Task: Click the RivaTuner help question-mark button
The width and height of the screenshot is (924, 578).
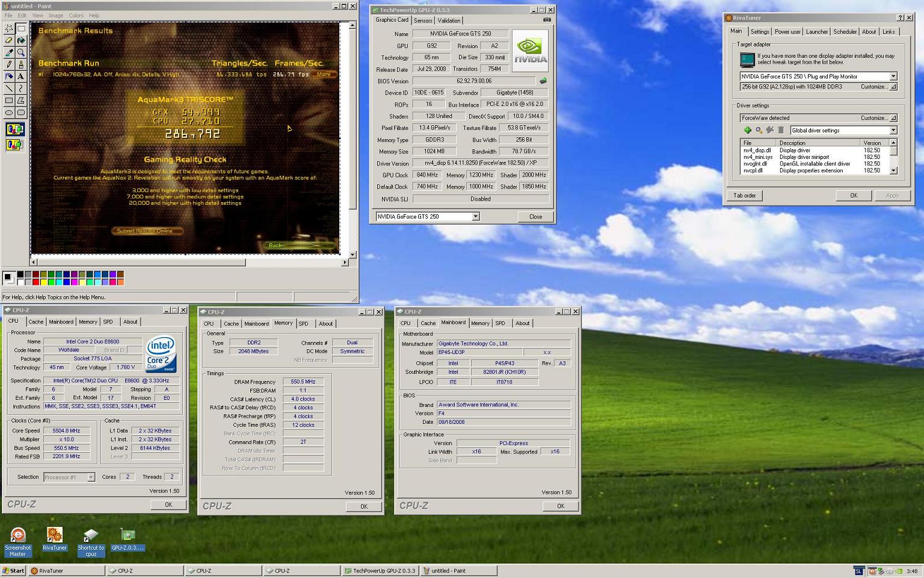Action: point(900,18)
